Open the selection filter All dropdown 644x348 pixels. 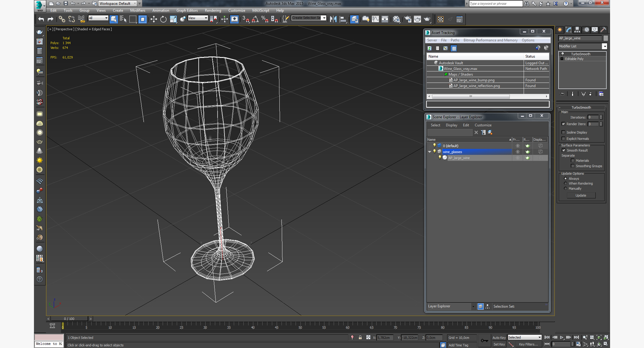(x=98, y=18)
